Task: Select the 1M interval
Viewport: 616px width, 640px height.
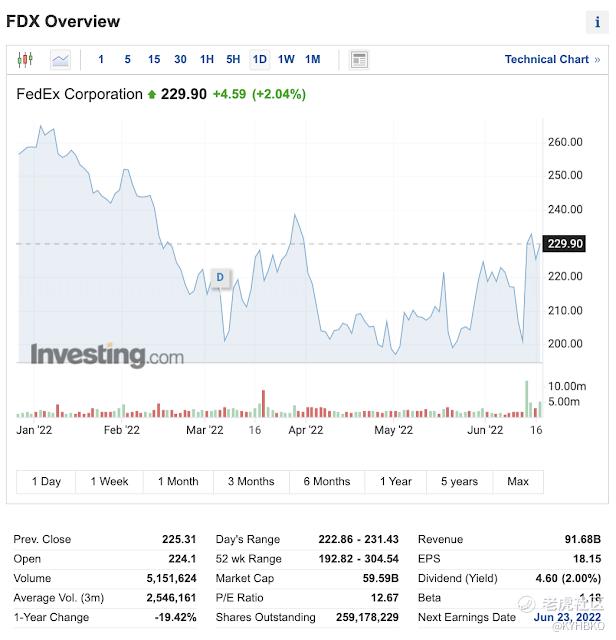Action: click(x=313, y=60)
